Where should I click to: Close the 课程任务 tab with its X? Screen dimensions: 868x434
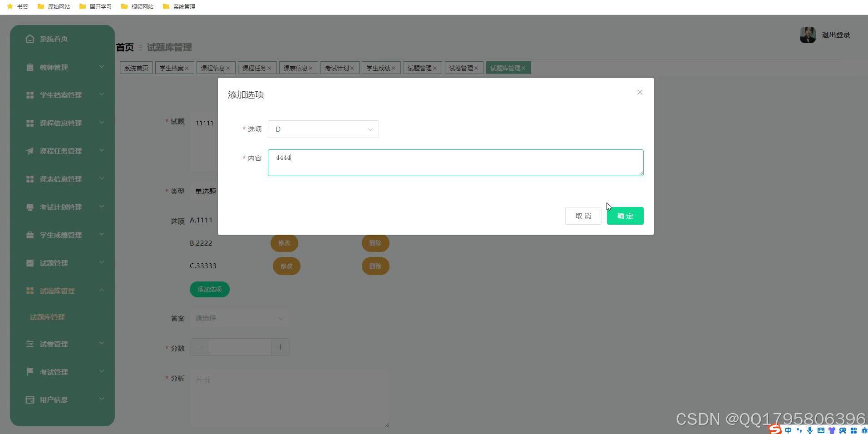point(269,68)
